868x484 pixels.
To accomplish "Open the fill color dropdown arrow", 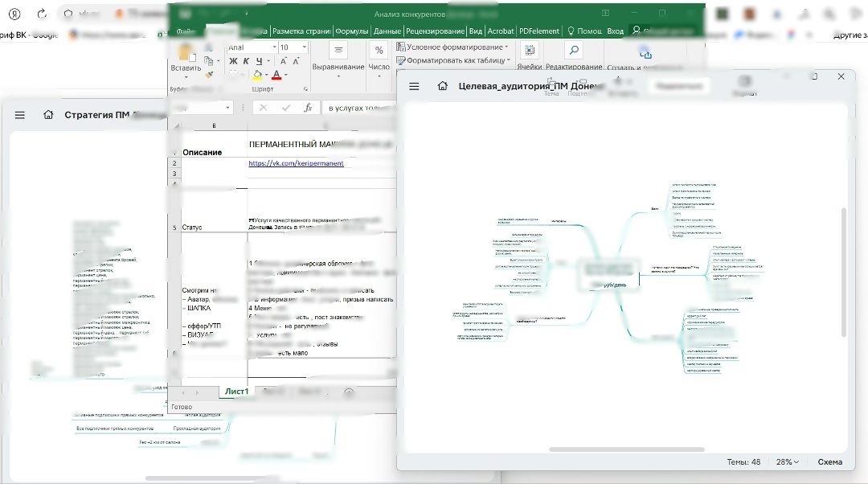I will pos(266,75).
